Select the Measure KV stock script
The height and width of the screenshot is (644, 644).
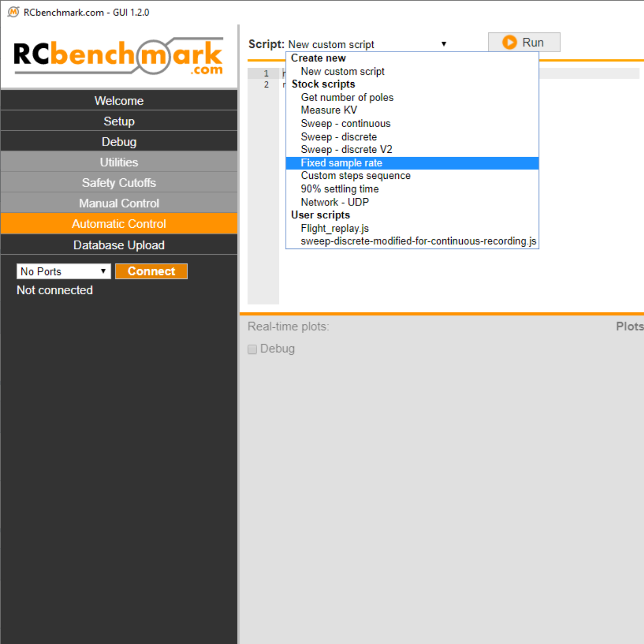(x=412, y=110)
